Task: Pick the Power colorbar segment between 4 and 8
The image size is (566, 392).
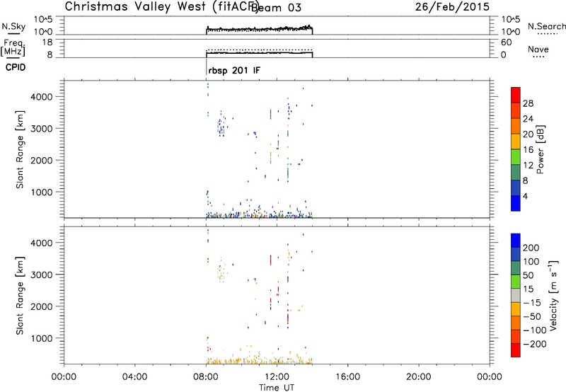Action: click(516, 188)
